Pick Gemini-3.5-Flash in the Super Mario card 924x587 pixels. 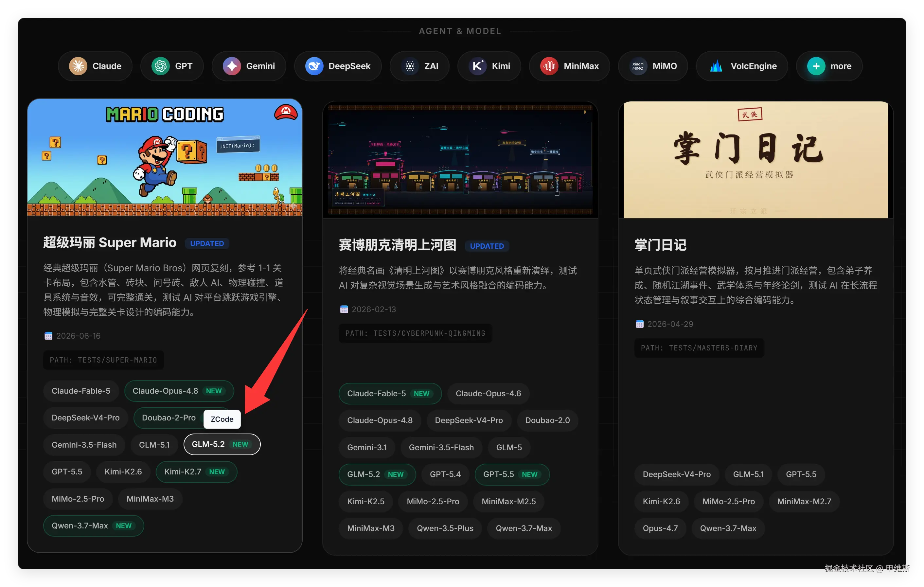(84, 445)
